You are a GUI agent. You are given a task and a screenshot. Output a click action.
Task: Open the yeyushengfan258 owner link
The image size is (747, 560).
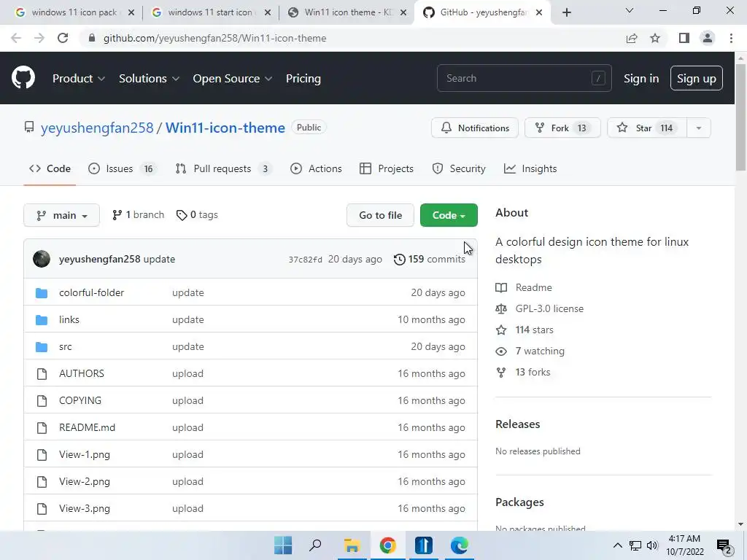click(97, 128)
